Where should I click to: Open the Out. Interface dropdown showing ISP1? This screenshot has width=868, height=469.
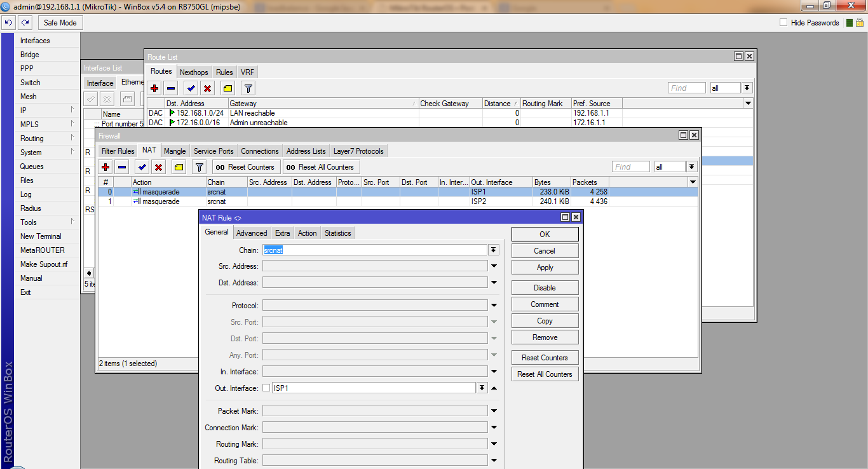(x=482, y=388)
